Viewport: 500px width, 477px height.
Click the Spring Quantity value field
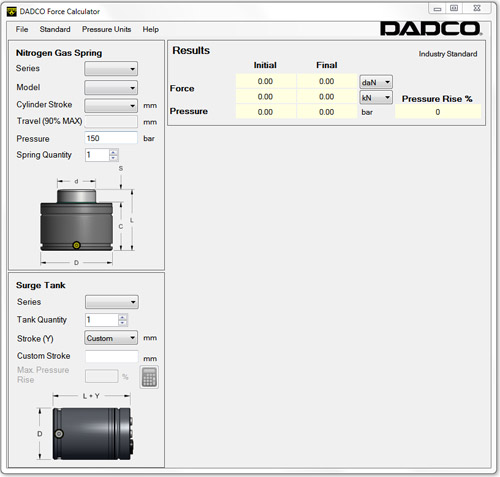(x=97, y=155)
